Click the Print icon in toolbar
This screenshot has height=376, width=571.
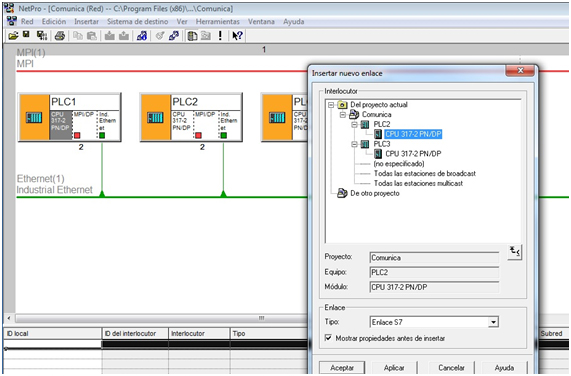(x=60, y=36)
